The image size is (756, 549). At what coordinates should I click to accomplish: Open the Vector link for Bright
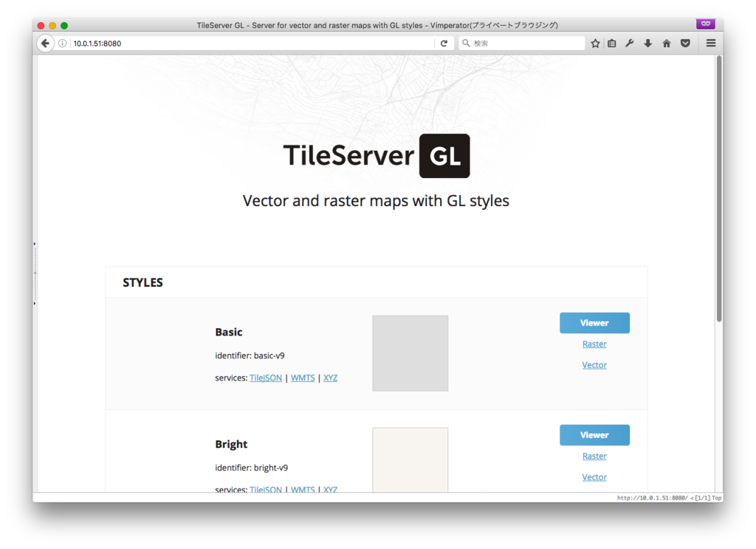594,477
